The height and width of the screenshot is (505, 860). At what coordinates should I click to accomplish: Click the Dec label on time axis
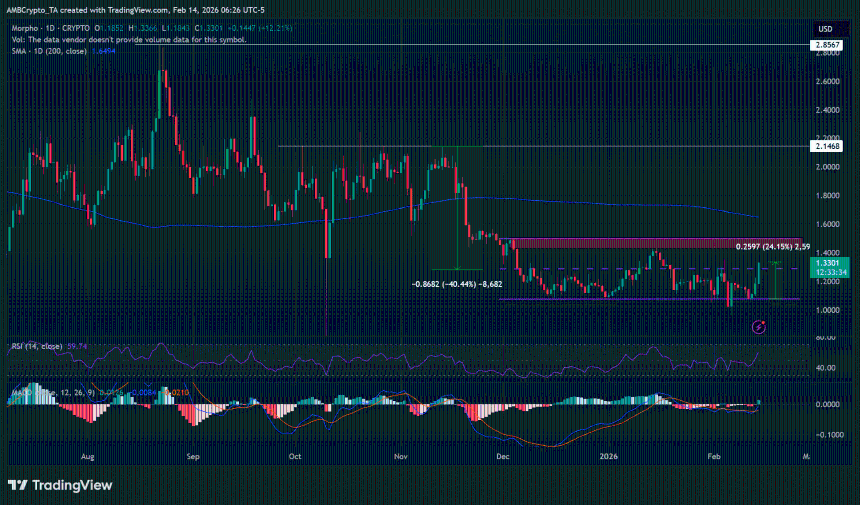[503, 456]
